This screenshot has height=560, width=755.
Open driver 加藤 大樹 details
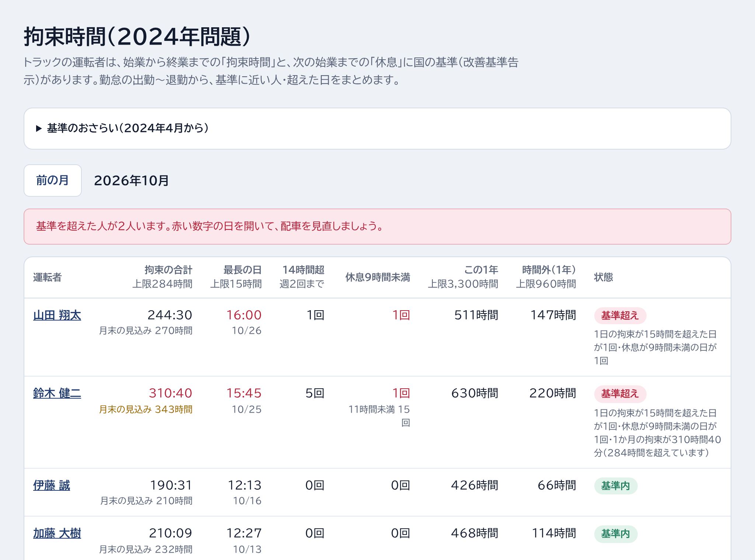pyautogui.click(x=57, y=533)
